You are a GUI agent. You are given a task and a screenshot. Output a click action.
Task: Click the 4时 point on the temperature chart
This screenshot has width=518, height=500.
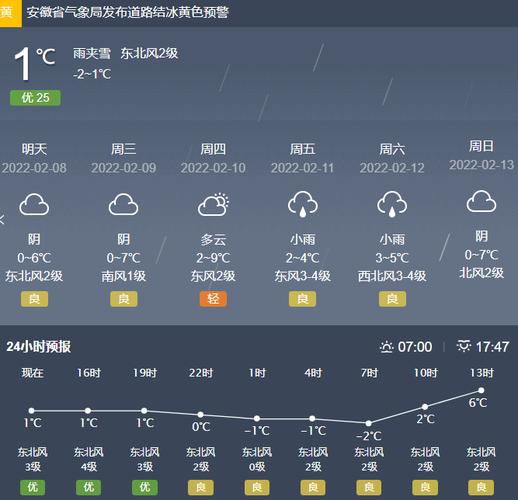pos(312,418)
